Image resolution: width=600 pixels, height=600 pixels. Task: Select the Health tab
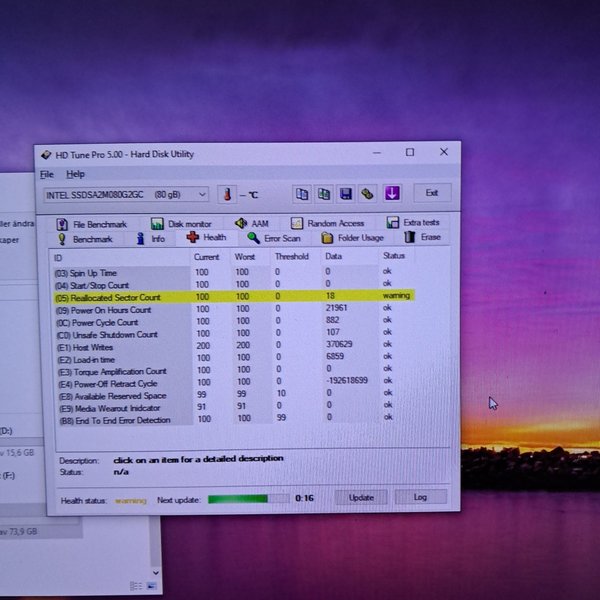pos(207,238)
